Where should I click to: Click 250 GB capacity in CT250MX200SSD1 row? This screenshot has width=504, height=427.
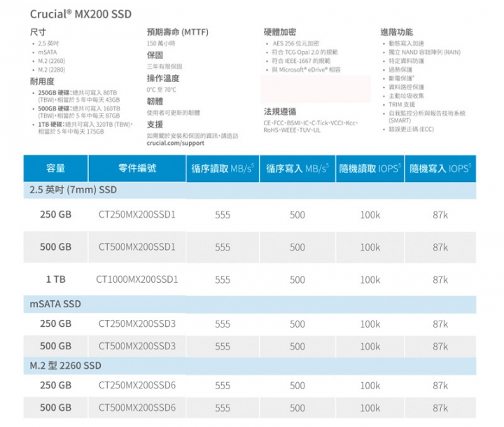(x=55, y=214)
